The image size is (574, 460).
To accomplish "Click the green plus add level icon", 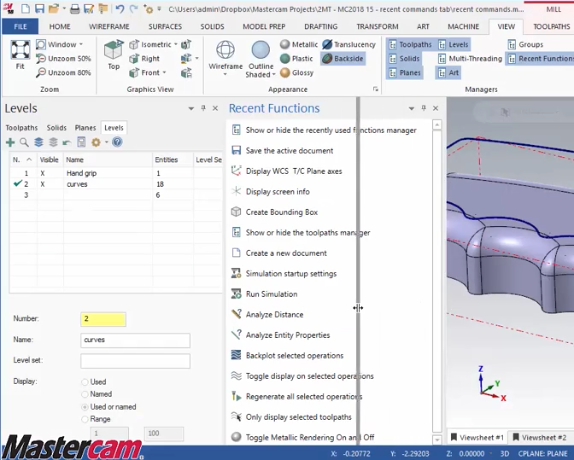I will pos(10,142).
